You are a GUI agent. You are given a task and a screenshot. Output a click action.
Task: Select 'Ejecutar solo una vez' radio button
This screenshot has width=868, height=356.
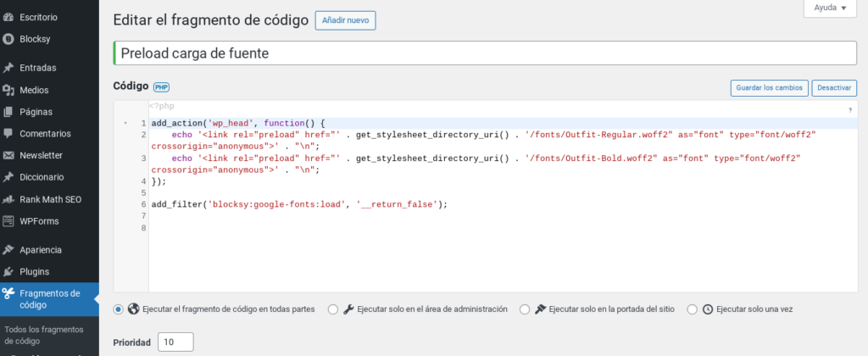pyautogui.click(x=692, y=309)
